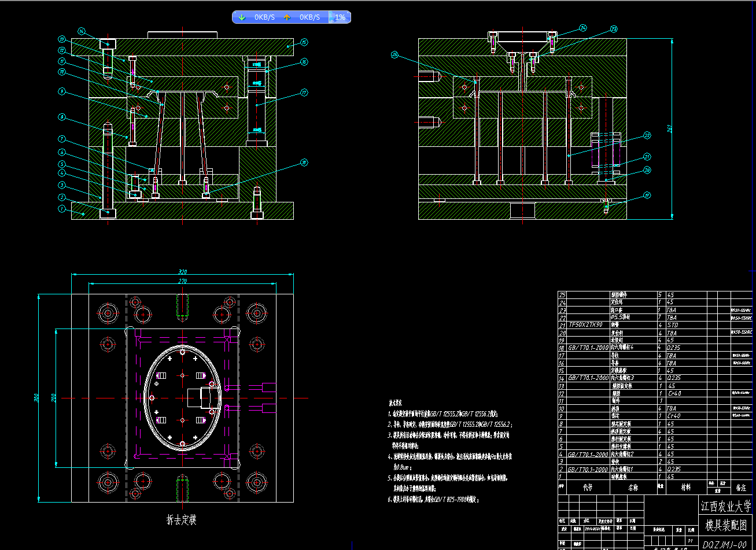Select Cr40 material in row 9
The height and width of the screenshot is (550, 756).
point(673,415)
